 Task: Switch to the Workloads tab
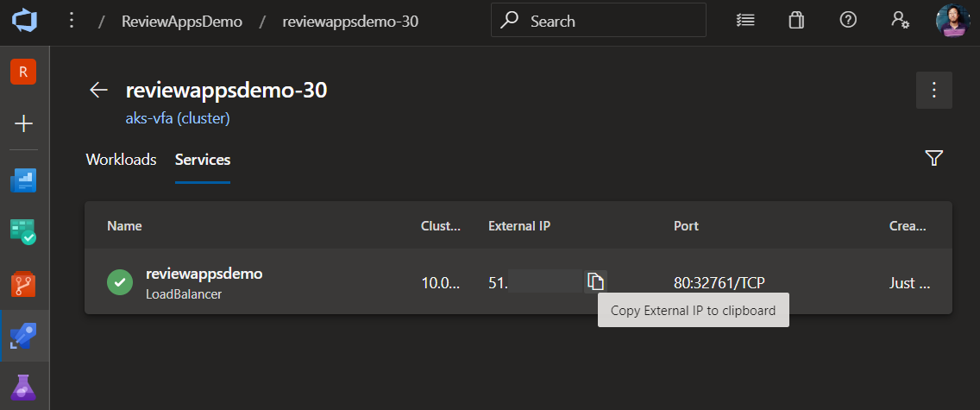[122, 160]
